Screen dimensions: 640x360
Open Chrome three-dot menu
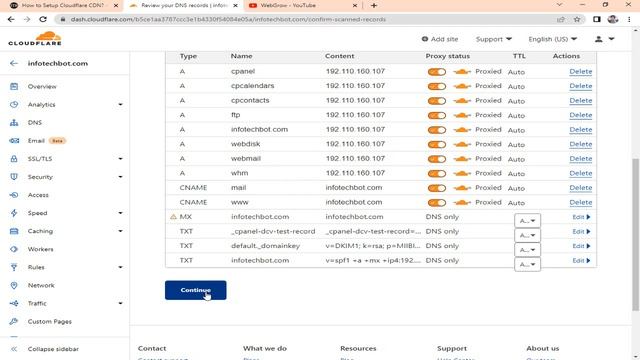(629, 19)
